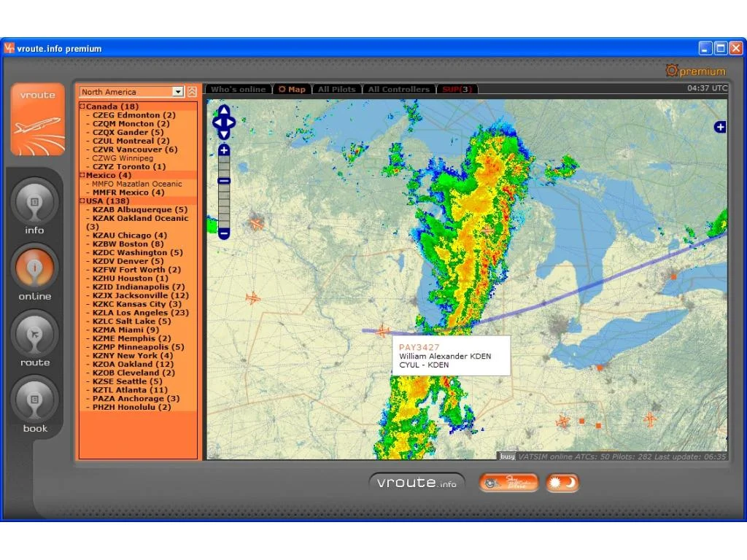The image size is (747, 560).
Task: Click the vroute airplane logo tile
Action: tap(38, 120)
